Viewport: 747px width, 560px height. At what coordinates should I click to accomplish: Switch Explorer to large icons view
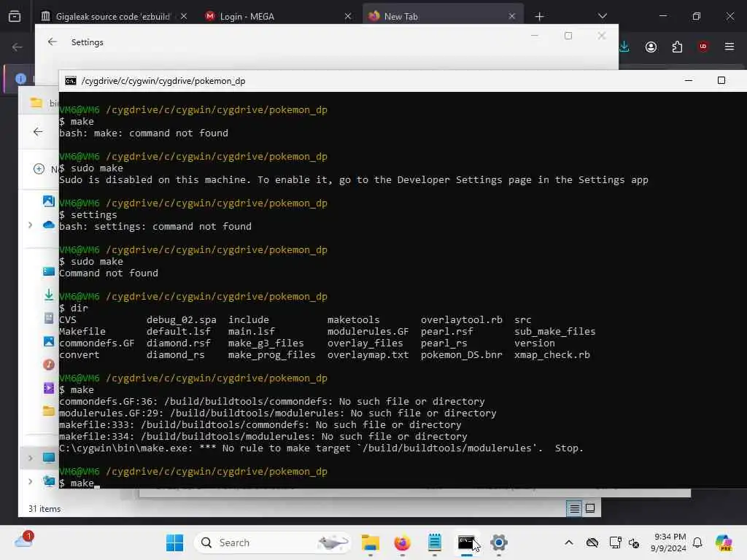[x=589, y=508]
